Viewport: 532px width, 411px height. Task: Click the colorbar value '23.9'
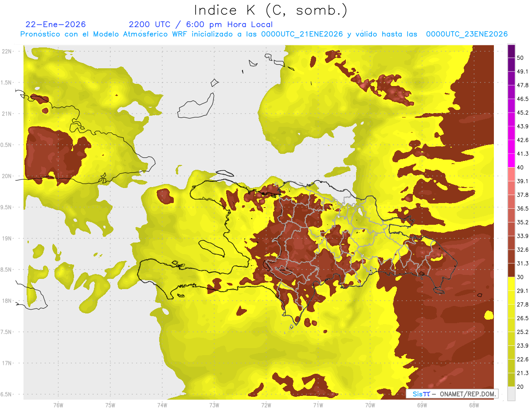pos(523,345)
